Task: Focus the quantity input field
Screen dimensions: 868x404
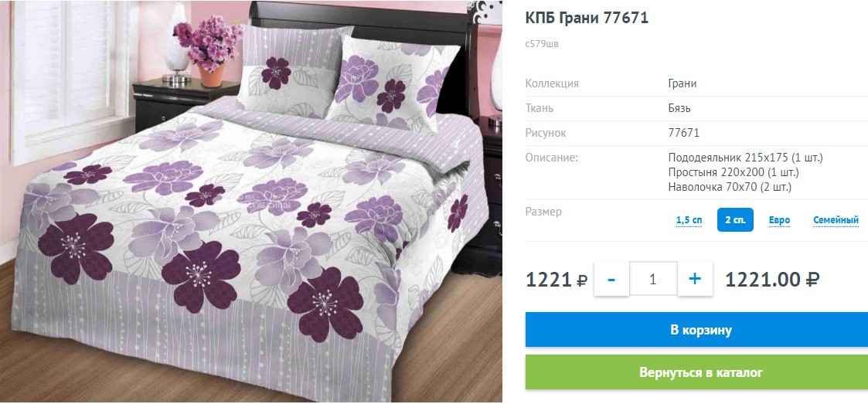Action: coord(653,279)
